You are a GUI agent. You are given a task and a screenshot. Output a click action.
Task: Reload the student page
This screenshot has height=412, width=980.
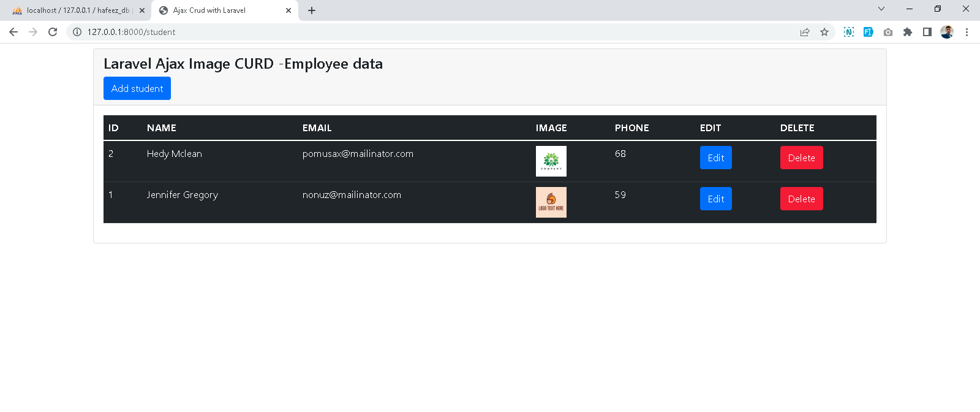click(x=53, y=32)
